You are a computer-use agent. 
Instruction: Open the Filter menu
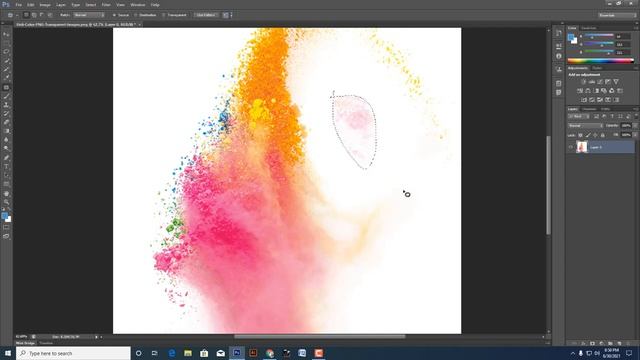[106, 5]
